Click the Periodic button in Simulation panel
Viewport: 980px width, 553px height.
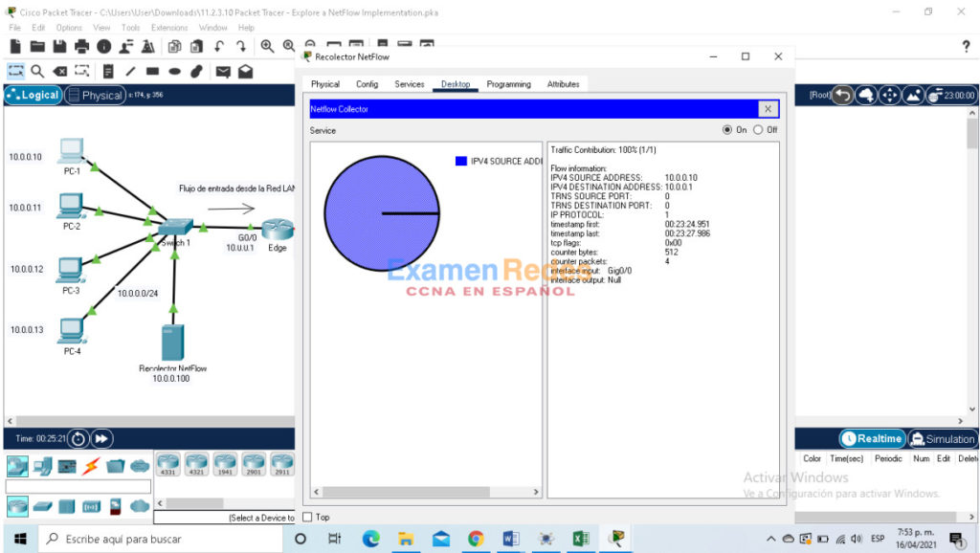tap(888, 458)
